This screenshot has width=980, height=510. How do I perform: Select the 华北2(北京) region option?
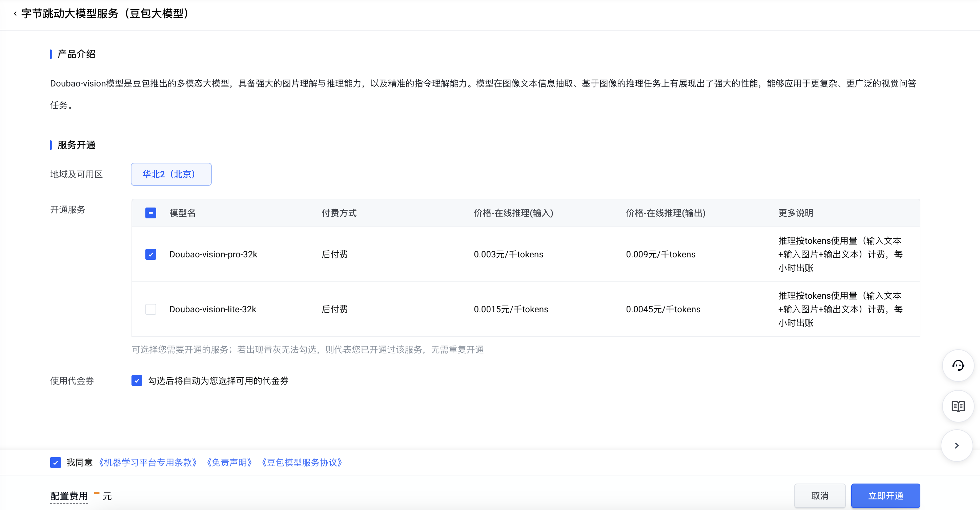click(x=171, y=174)
